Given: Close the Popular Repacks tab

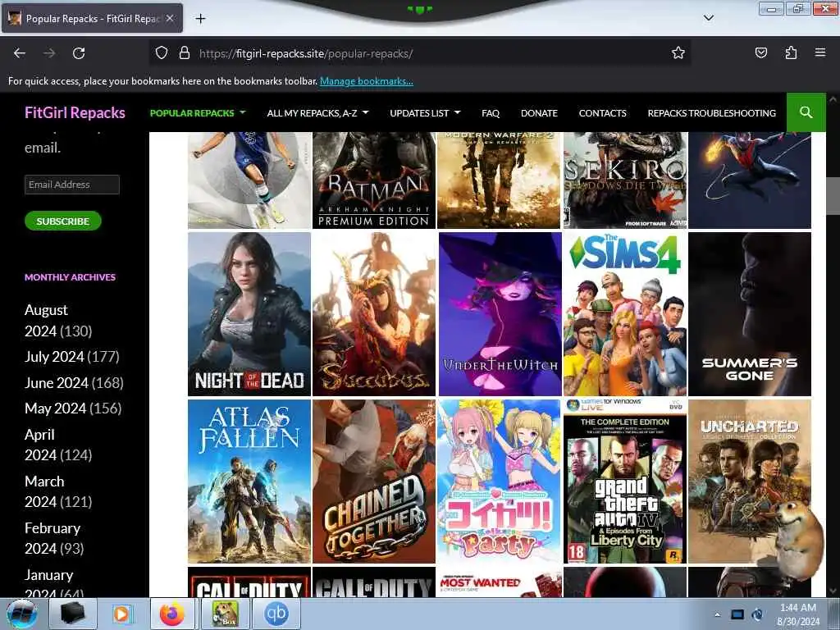Looking at the screenshot, I should (x=170, y=18).
